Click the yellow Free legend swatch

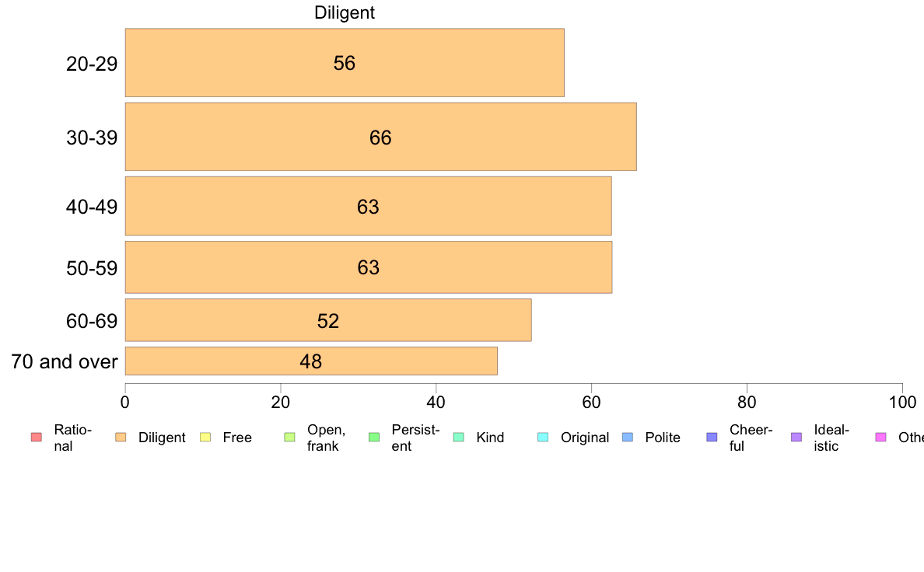point(205,437)
